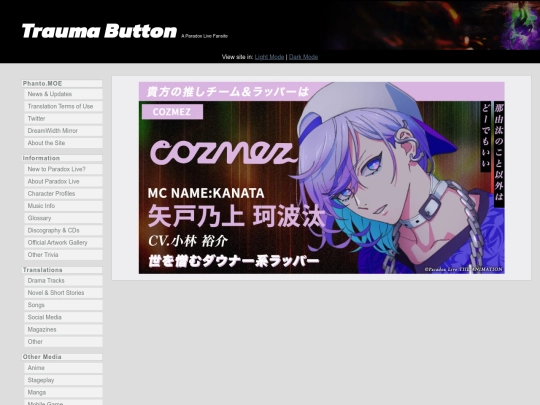Viewport: 540px width, 405px height.
Task: Open Other Trivia page
Action: pos(63,255)
